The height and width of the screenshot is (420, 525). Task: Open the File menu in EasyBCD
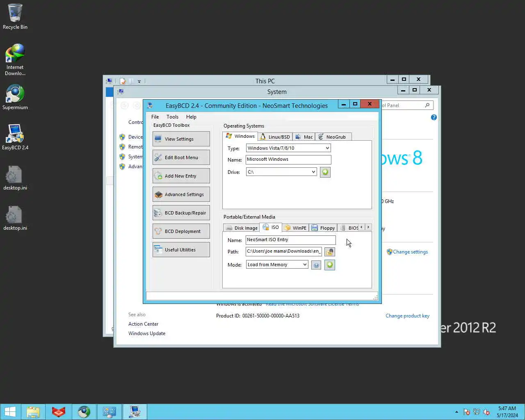tap(155, 117)
